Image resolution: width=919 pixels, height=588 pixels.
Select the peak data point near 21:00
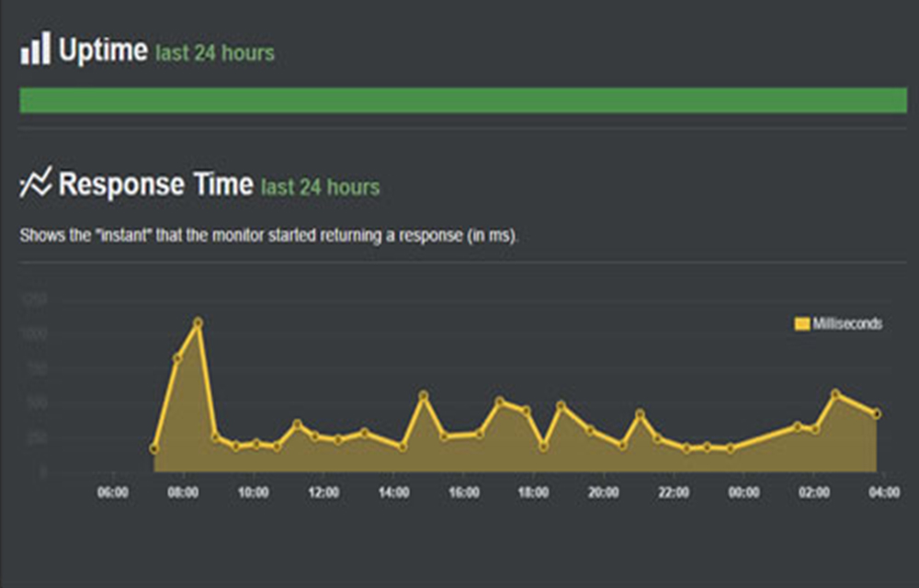tap(640, 413)
